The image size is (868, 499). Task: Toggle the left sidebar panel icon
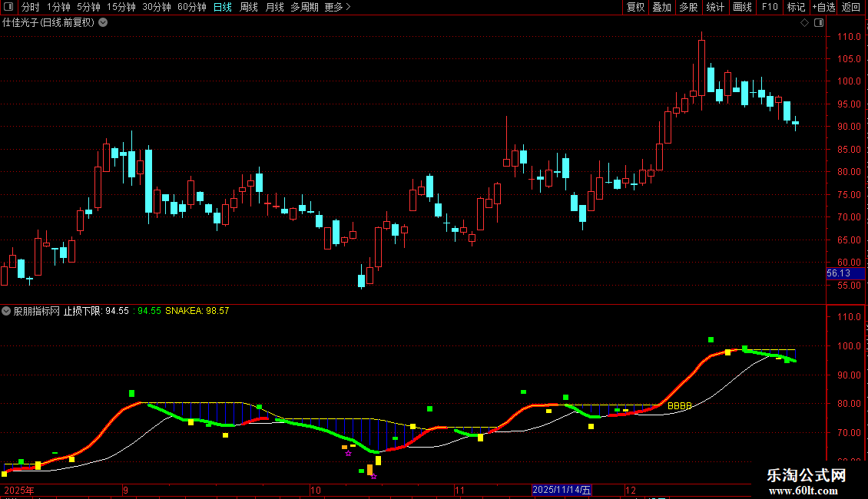pos(8,7)
